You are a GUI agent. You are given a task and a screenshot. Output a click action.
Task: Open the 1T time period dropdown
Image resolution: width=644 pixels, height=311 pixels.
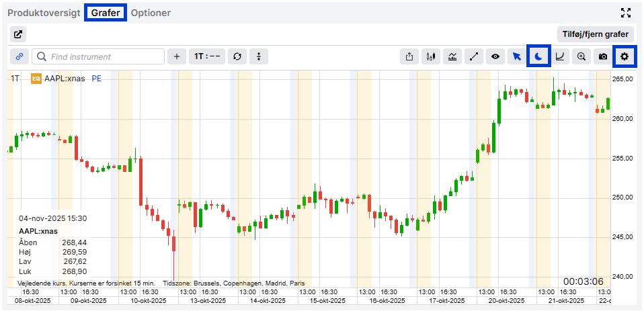coord(208,57)
